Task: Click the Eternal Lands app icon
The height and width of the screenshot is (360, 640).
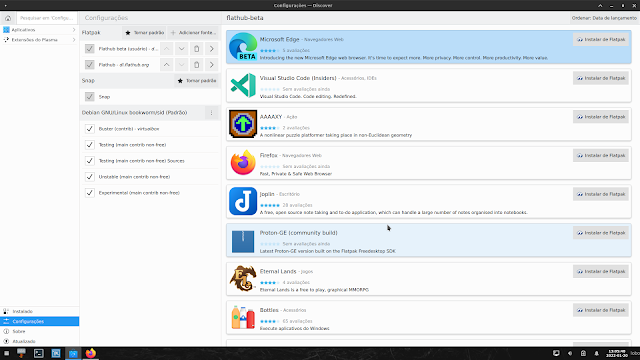Action: pyautogui.click(x=243, y=278)
